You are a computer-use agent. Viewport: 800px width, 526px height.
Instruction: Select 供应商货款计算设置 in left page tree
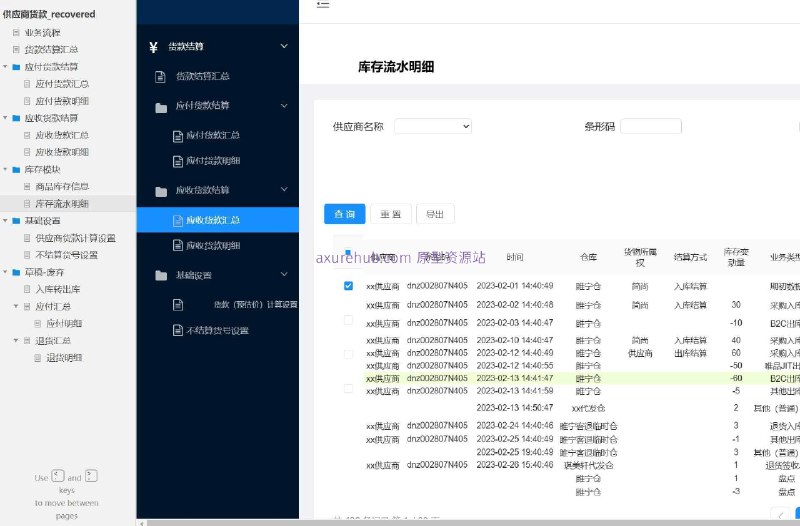coord(76,238)
